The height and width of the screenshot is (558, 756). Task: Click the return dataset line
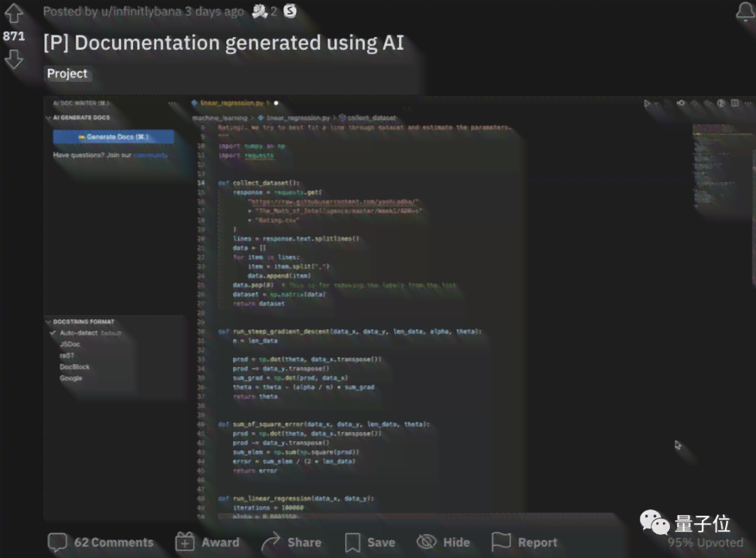[x=259, y=304]
